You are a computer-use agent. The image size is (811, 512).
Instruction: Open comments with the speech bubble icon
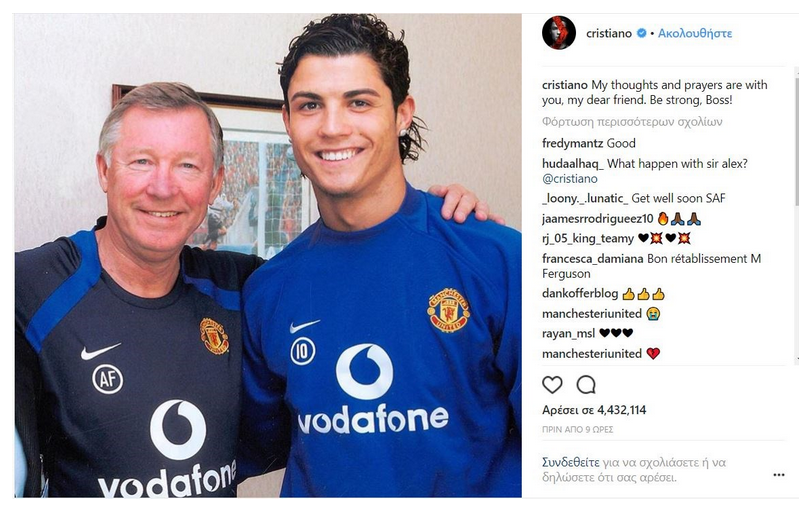coord(586,385)
